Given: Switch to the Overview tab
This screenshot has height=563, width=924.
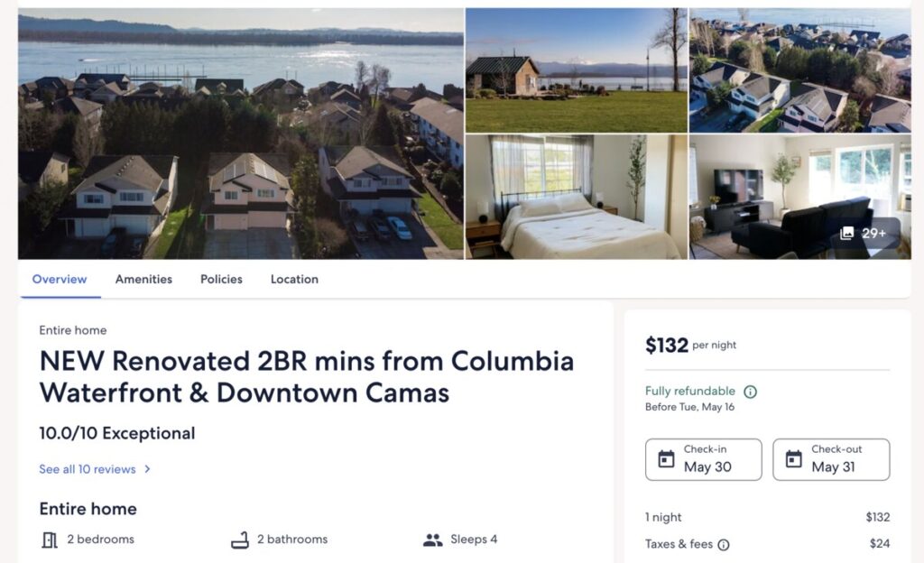Looking at the screenshot, I should click(x=60, y=279).
